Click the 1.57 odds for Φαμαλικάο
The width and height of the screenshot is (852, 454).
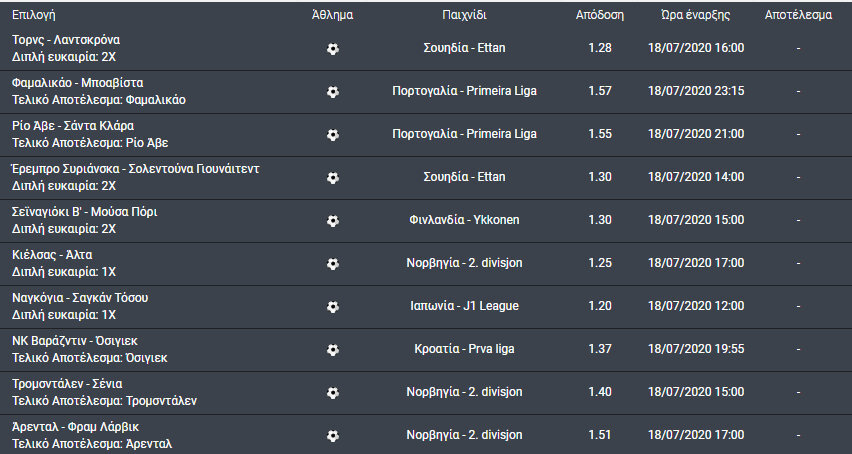tap(600, 91)
